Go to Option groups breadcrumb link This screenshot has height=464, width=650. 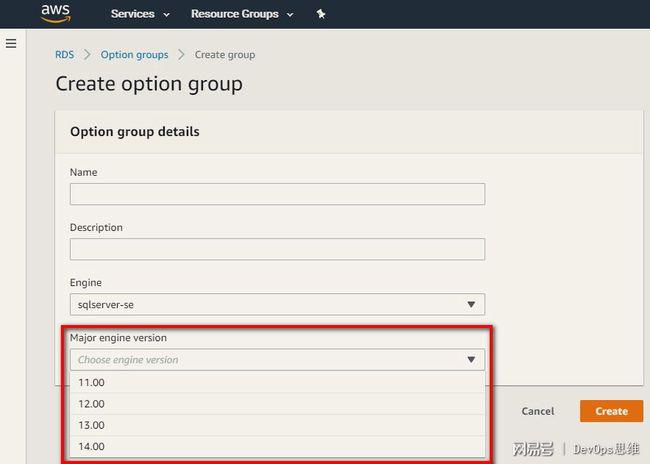134,55
